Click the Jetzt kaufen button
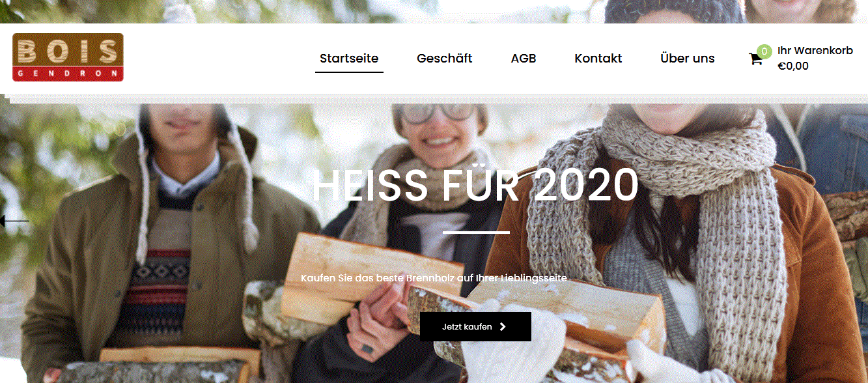868x383 pixels. click(x=475, y=326)
